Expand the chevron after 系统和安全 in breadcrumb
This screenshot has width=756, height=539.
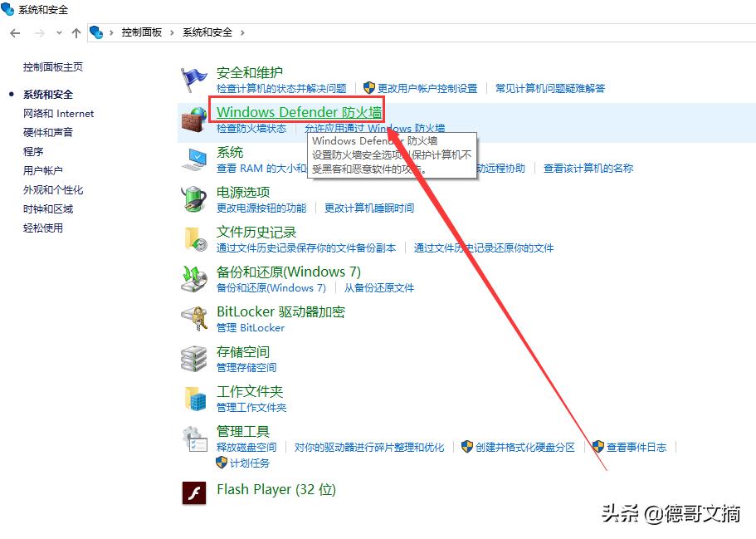pos(243,32)
